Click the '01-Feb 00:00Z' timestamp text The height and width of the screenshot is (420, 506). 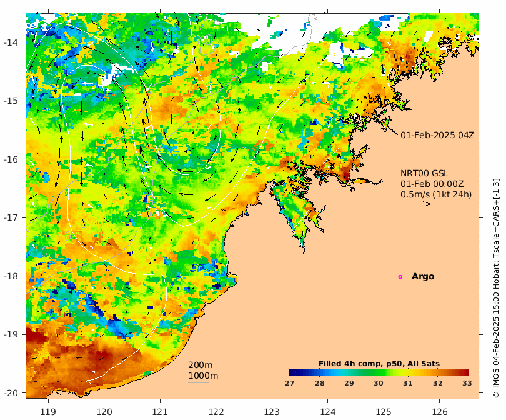(x=432, y=184)
